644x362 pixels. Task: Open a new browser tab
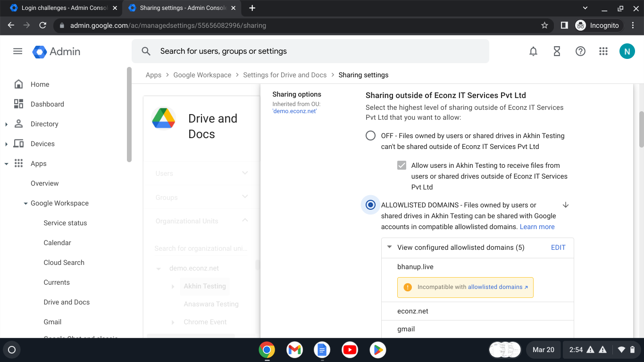tap(252, 8)
